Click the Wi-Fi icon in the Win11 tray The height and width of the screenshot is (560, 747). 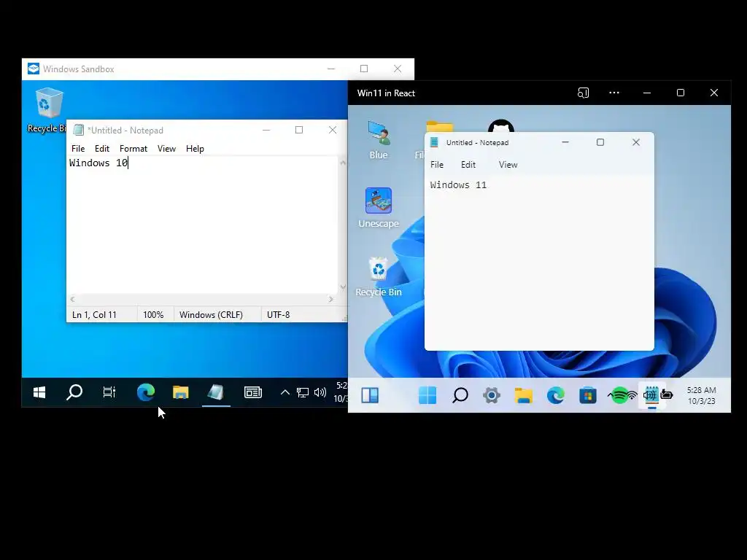(x=632, y=395)
